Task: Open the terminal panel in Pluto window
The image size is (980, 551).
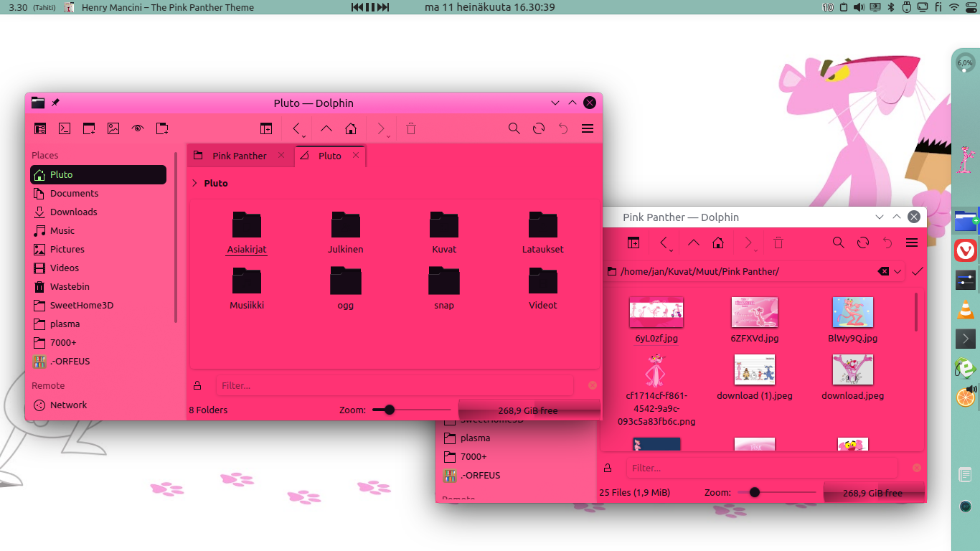Action: 65,128
